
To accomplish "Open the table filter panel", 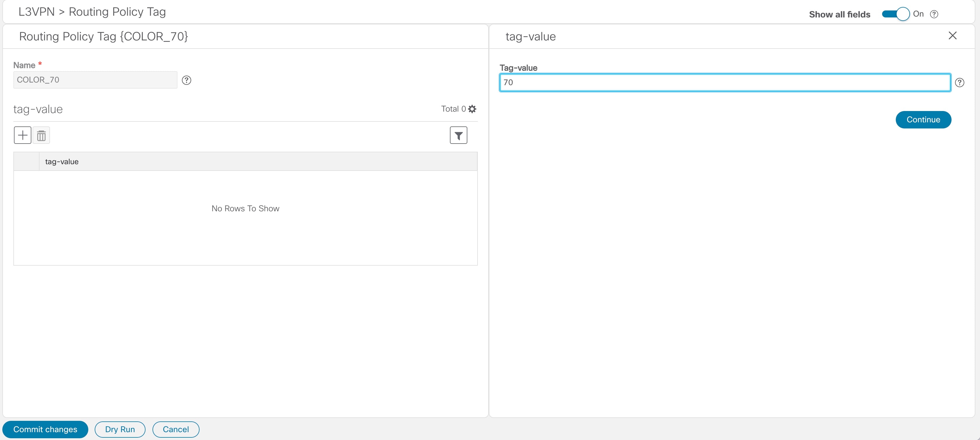I will 458,135.
